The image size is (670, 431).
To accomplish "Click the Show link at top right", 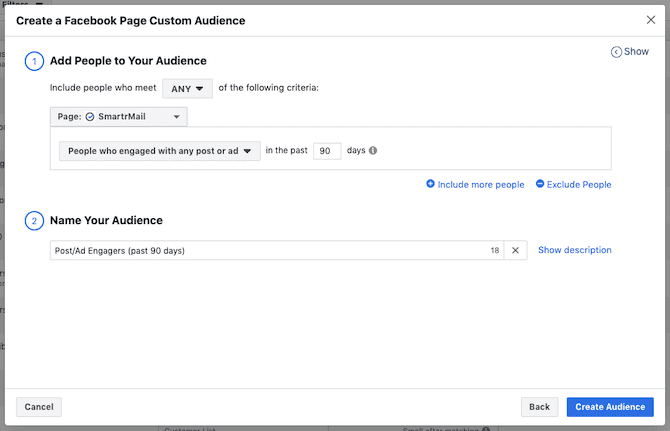I will click(636, 52).
